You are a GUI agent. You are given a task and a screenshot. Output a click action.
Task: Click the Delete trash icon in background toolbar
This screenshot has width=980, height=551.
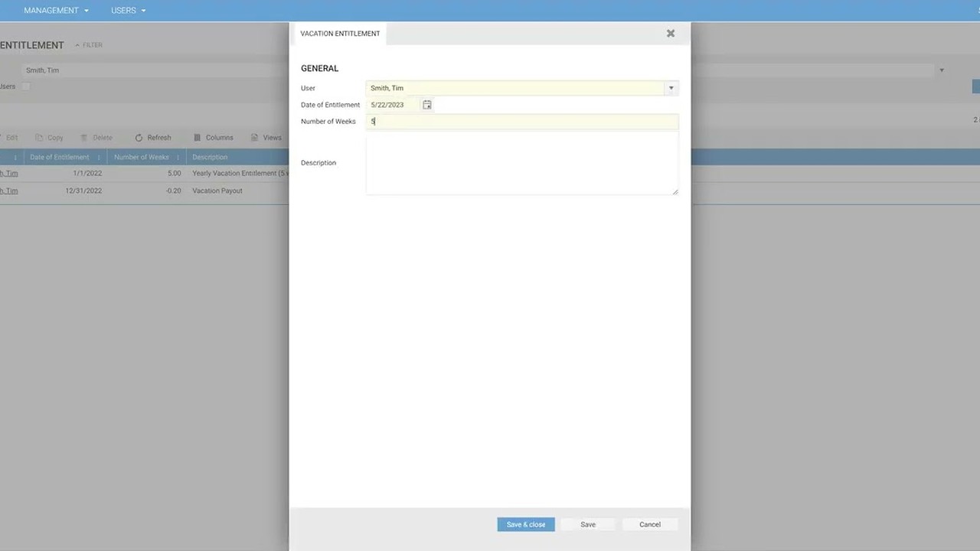(84, 138)
